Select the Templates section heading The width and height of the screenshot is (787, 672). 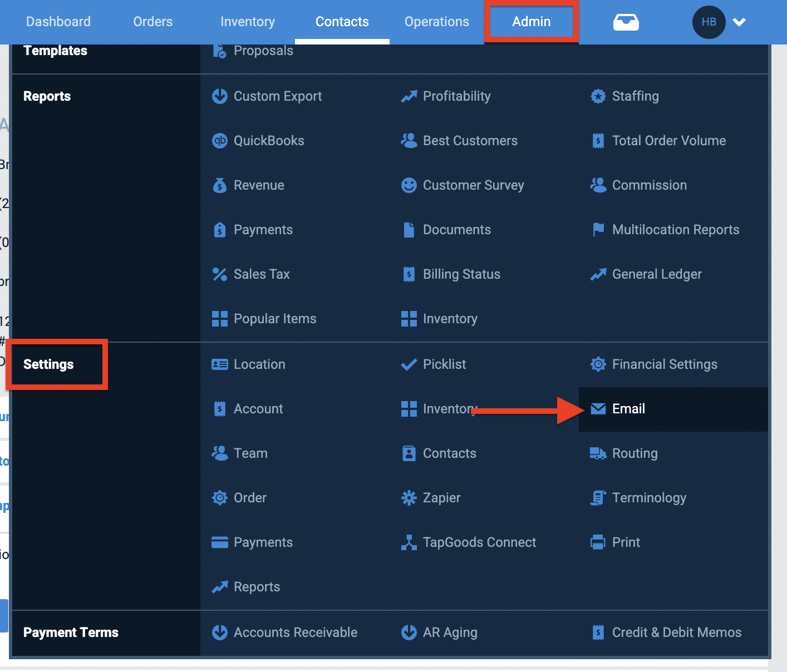click(55, 51)
